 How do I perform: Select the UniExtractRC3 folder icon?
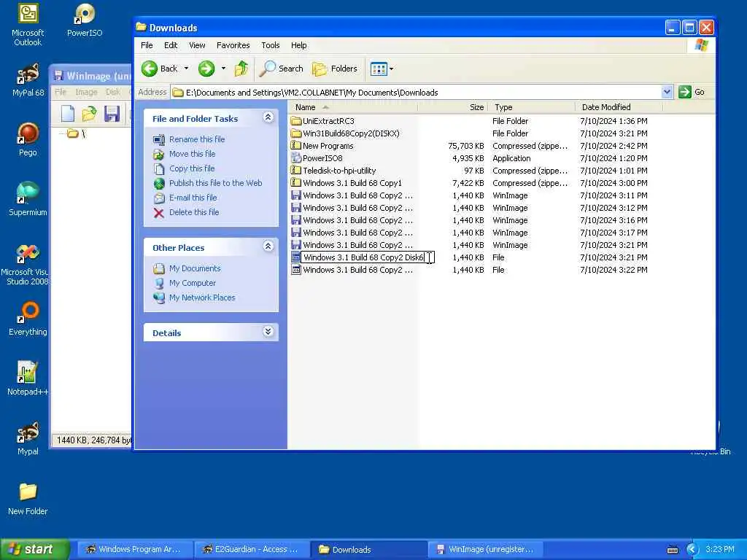coord(296,121)
